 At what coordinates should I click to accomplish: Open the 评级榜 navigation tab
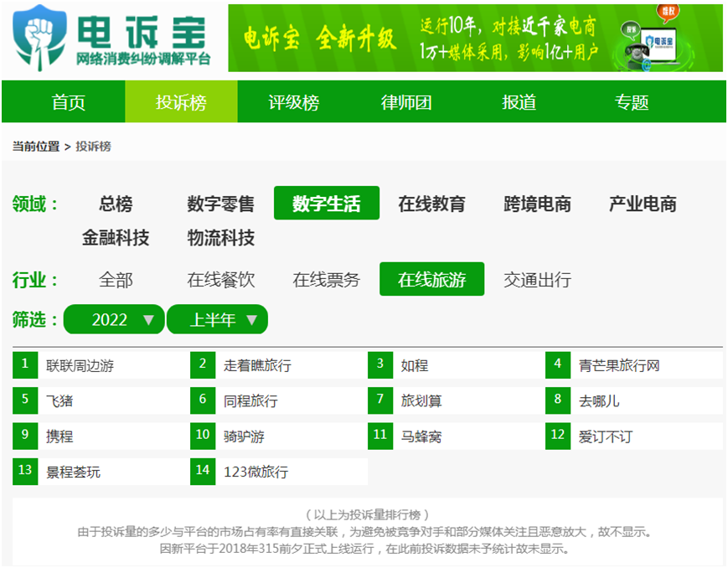click(294, 101)
